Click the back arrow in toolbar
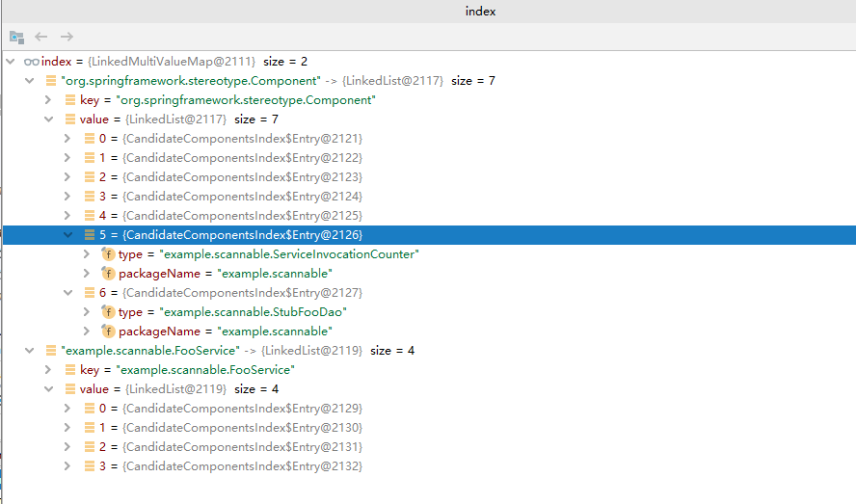 41,37
